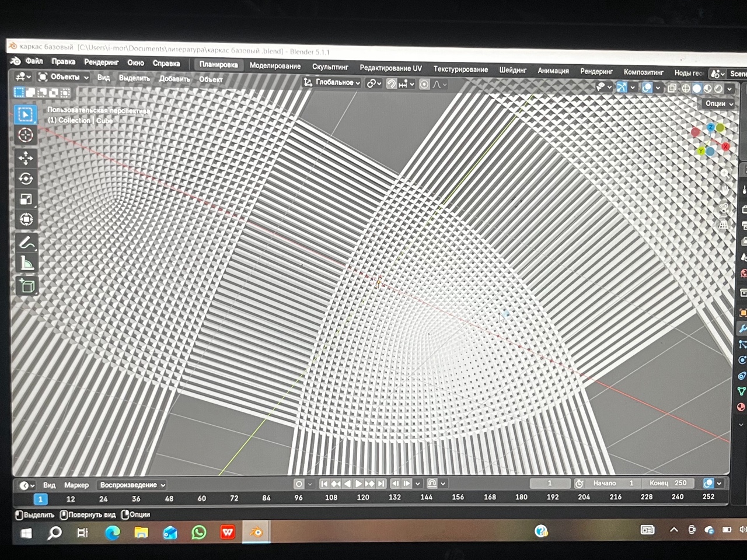The height and width of the screenshot is (560, 747).
Task: Click the Blender logo menu icon
Action: tap(15, 61)
